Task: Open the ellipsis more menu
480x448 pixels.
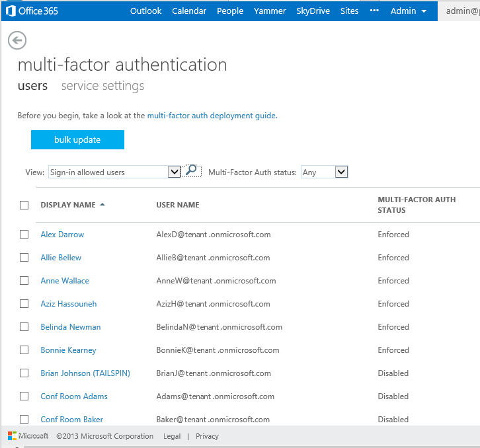Action: [375, 11]
